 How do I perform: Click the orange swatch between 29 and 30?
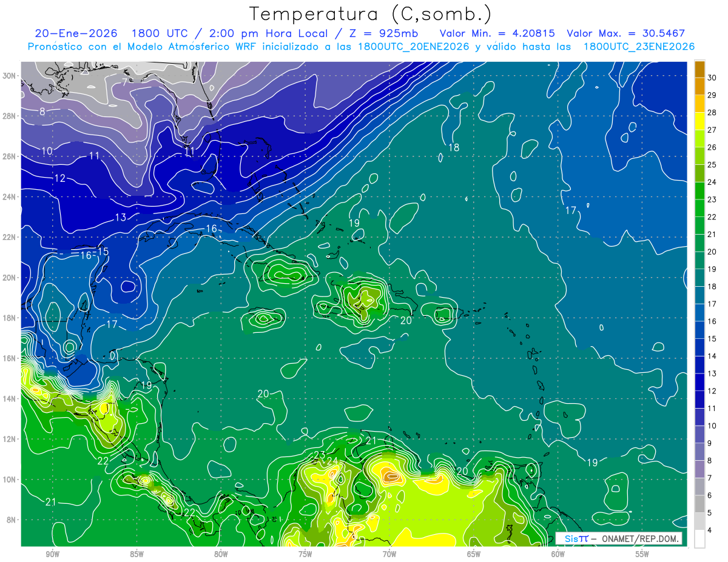pos(699,87)
